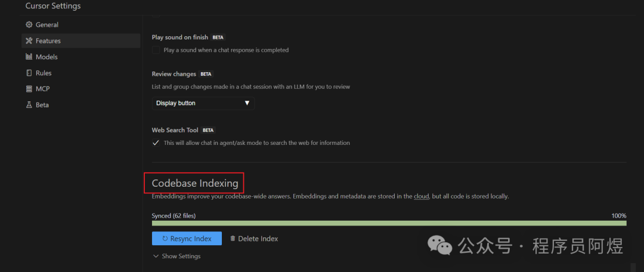The height and width of the screenshot is (272, 644).
Task: Click the arrow on the Display button dropdown
Action: [x=247, y=103]
